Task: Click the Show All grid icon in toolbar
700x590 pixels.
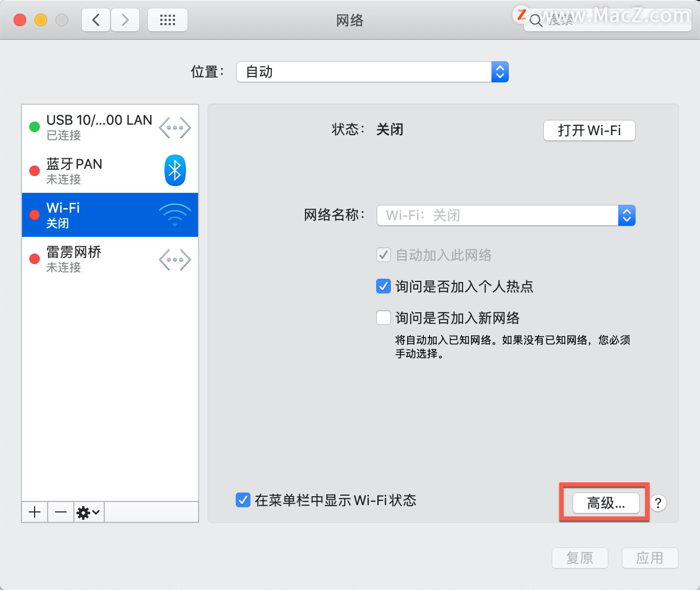Action: (x=167, y=19)
